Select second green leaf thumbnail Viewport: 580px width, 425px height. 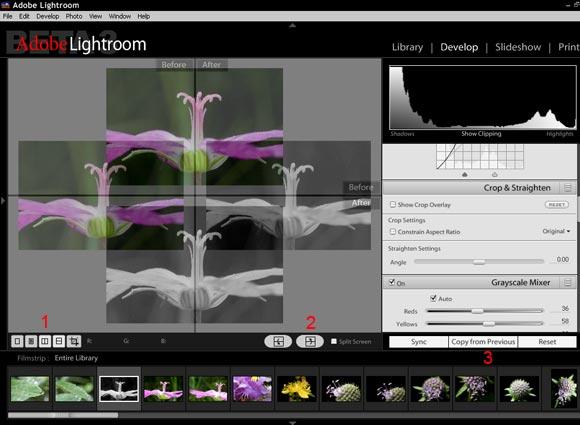click(x=74, y=389)
